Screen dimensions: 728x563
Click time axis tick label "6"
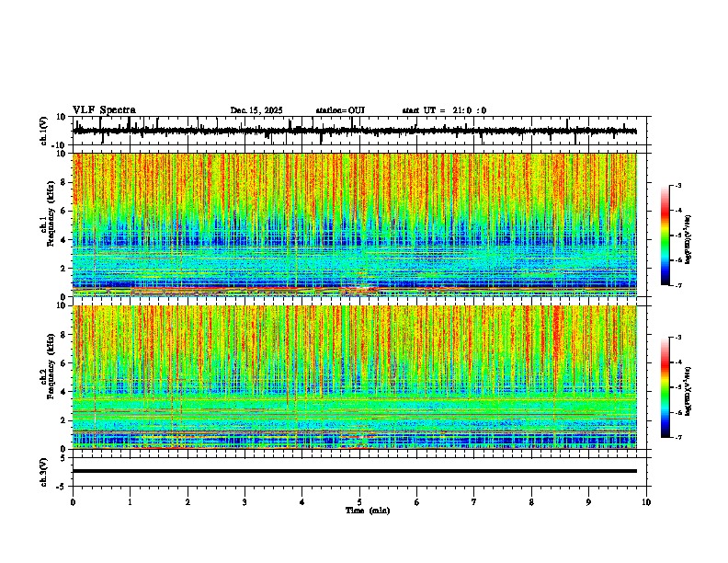click(x=417, y=502)
